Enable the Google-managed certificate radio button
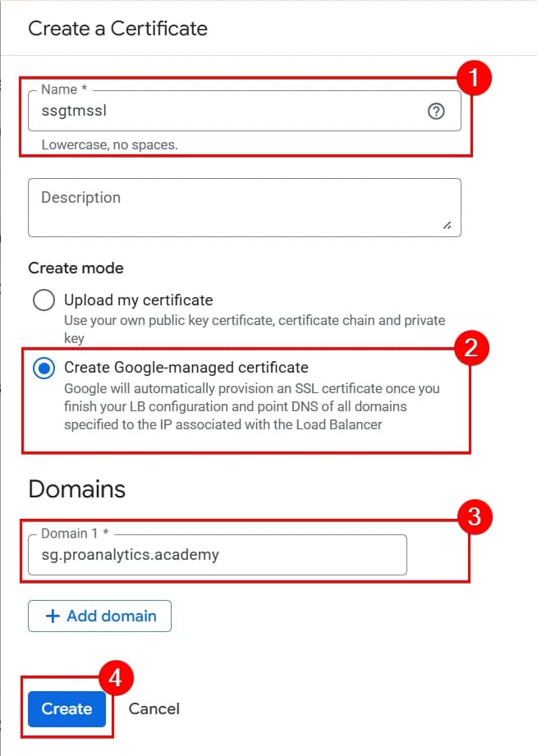The height and width of the screenshot is (756, 537). pos(44,368)
